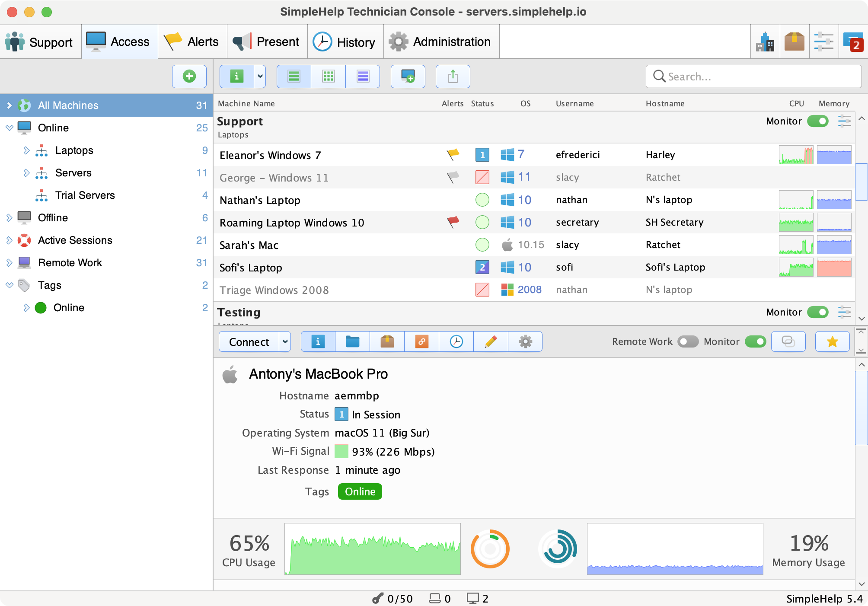Click the Memory usage graph in details
The image size is (868, 606).
click(675, 549)
